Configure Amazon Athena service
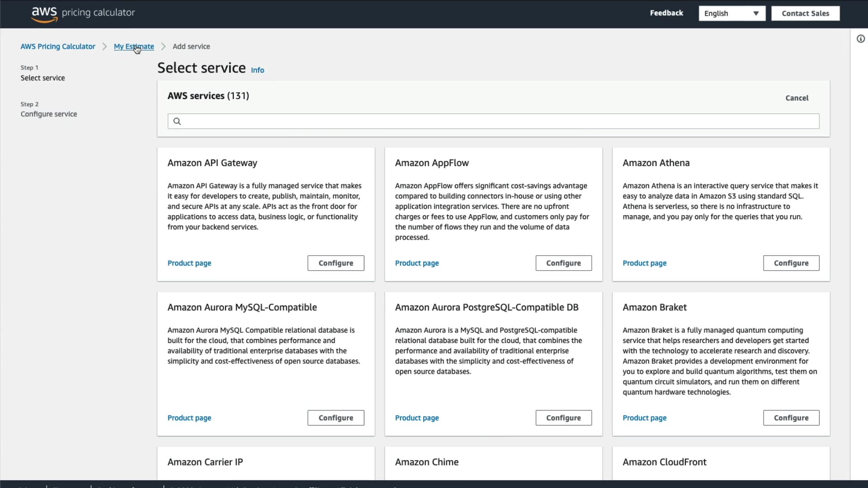The width and height of the screenshot is (868, 488). coord(791,263)
